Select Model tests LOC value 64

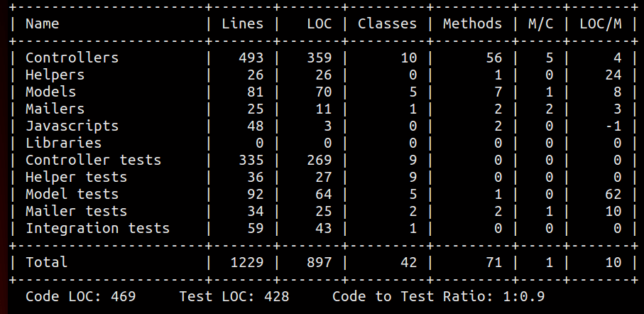coord(323,194)
